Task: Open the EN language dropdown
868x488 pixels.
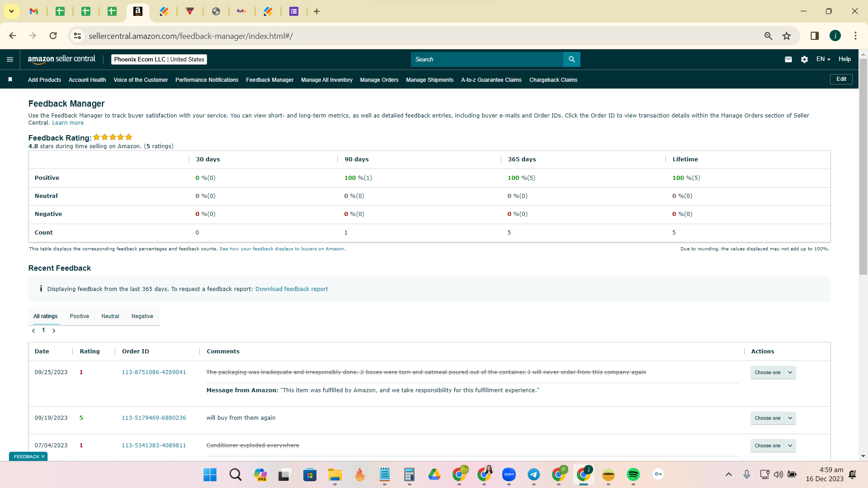Action: coord(823,59)
